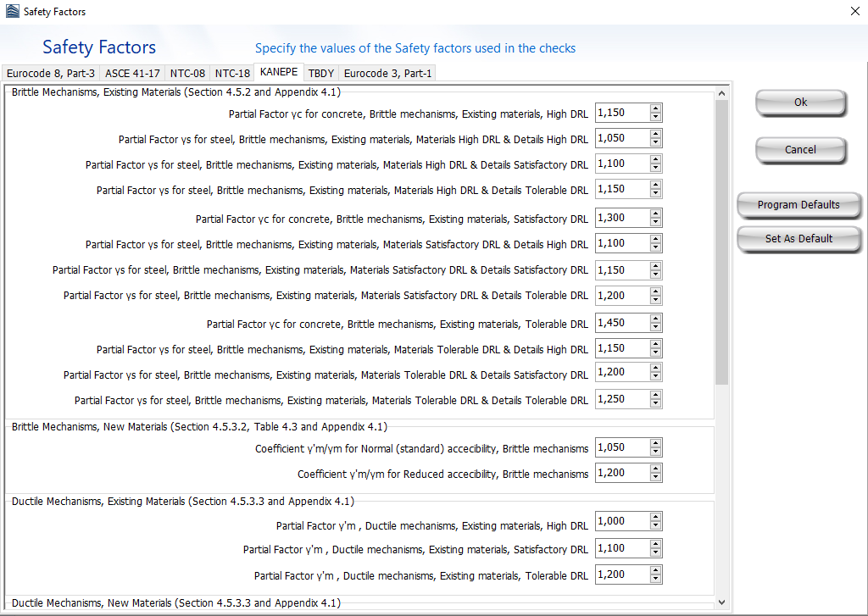Increase γc concrete Tolerable DRL brittle stepper
The image size is (868, 616).
pos(655,319)
